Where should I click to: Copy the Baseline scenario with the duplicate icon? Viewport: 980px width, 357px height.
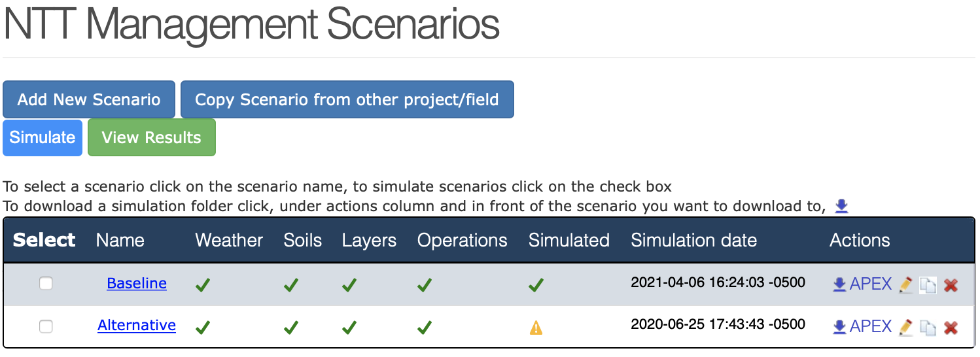(x=928, y=285)
